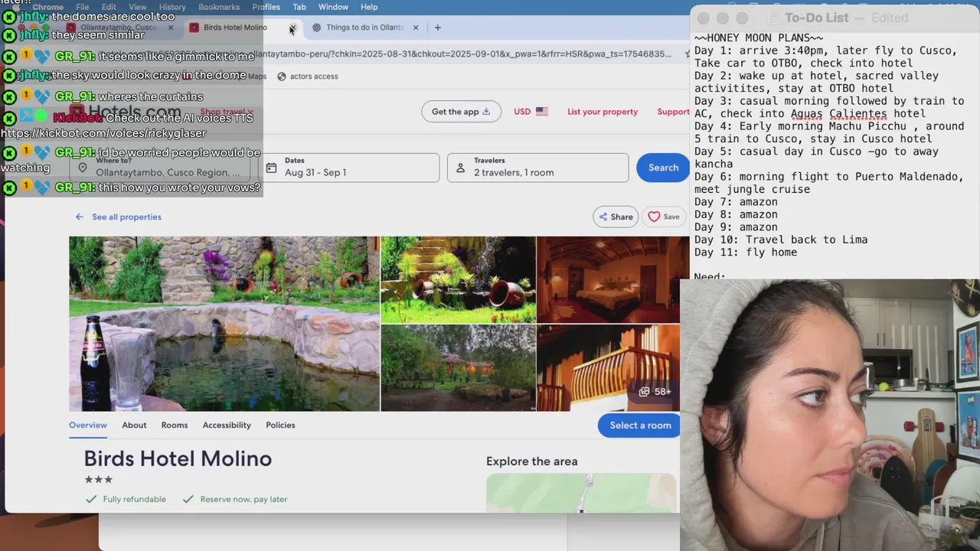Open the History menu in menu bar
The image size is (980, 551).
point(172,7)
